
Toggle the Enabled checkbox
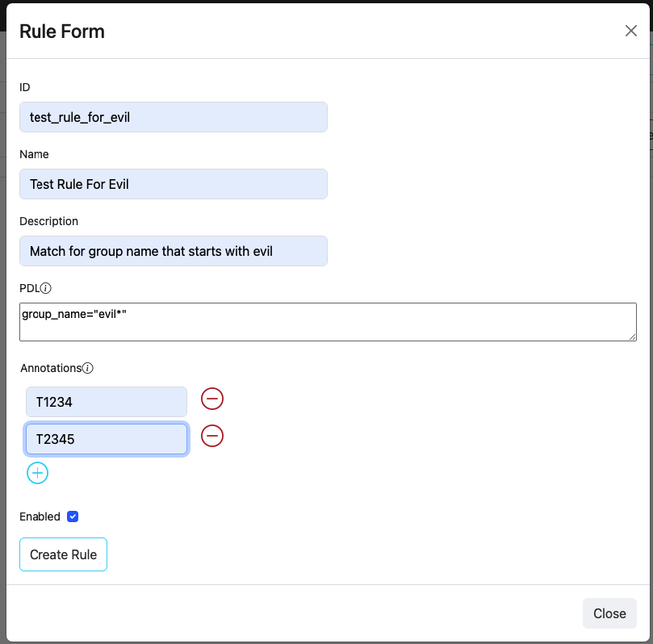click(x=73, y=516)
